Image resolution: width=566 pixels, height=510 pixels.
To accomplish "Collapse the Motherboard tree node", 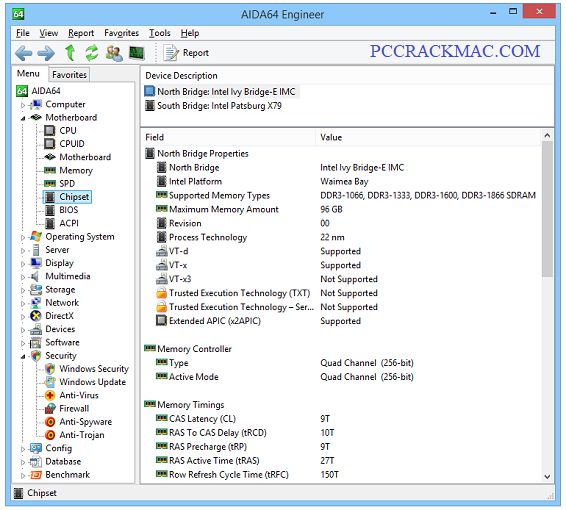I will coord(22,118).
